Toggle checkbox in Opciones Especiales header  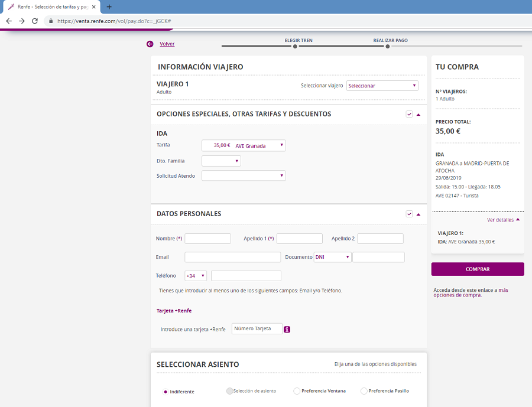click(x=409, y=115)
